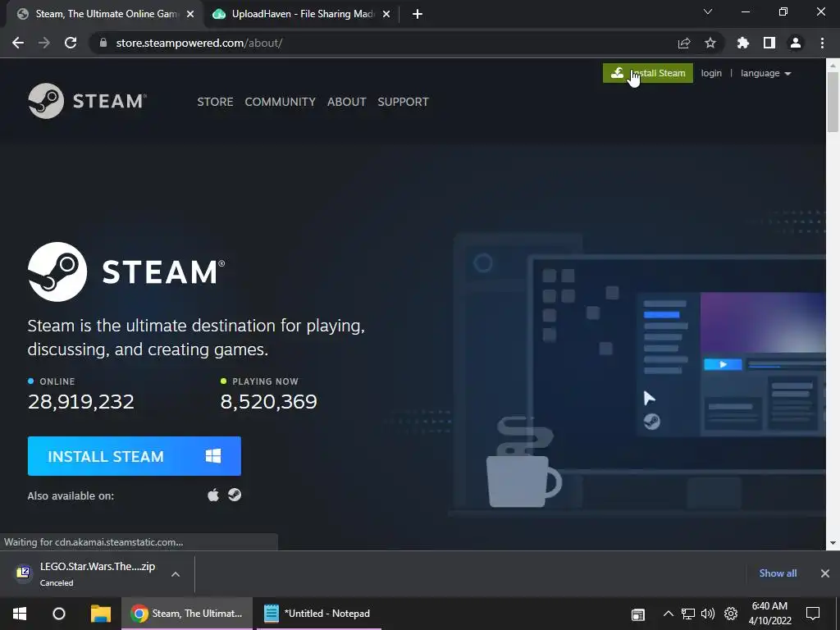840x630 pixels.
Task: Click the page vertical scrollbar thumb
Action: click(x=833, y=101)
